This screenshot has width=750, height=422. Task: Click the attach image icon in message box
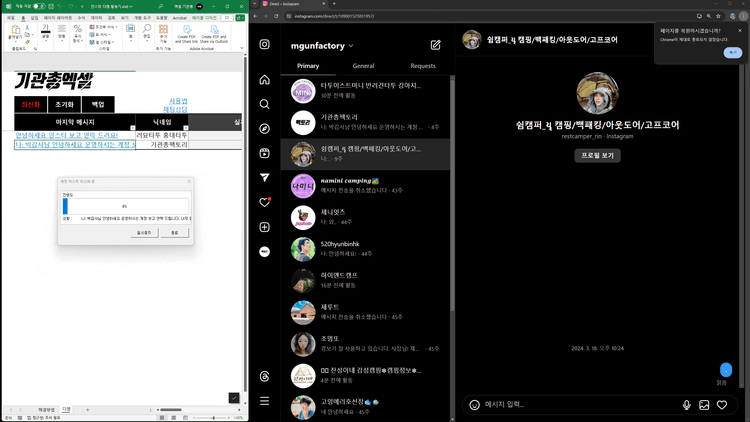pyautogui.click(x=704, y=405)
